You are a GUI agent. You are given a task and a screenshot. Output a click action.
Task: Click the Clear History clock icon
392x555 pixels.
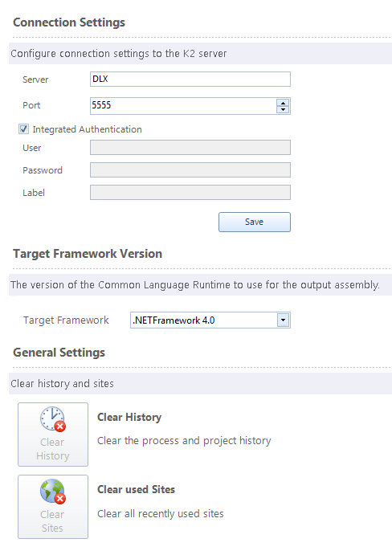pyautogui.click(x=53, y=418)
